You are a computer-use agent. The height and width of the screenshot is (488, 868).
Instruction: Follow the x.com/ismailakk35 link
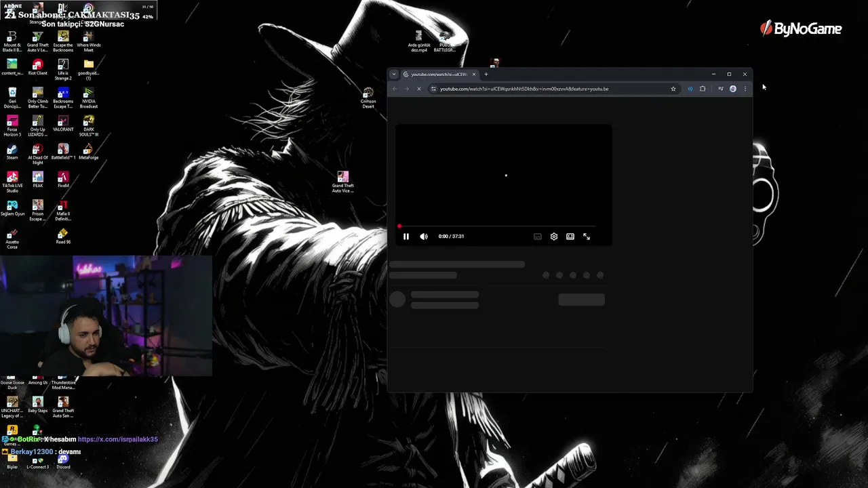click(117, 439)
